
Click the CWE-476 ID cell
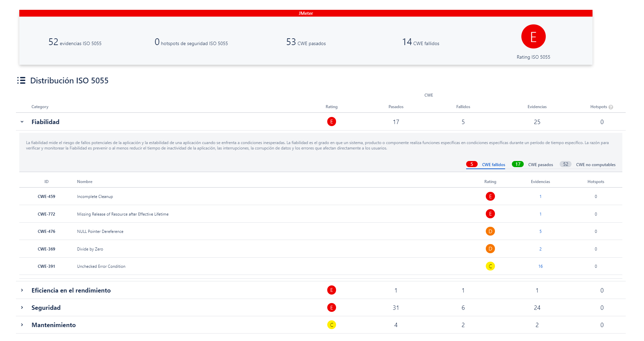pos(46,232)
